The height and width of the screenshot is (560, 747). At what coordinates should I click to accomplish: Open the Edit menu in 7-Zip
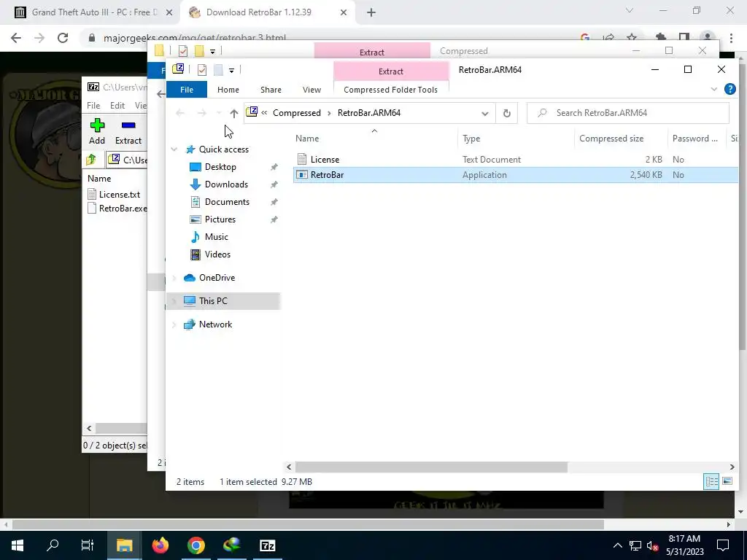(117, 106)
